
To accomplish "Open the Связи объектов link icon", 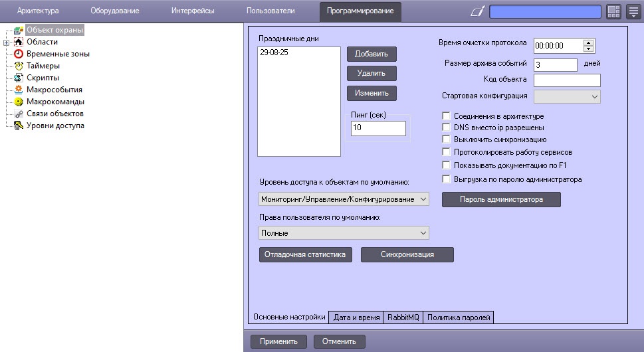I will pyautogui.click(x=19, y=114).
